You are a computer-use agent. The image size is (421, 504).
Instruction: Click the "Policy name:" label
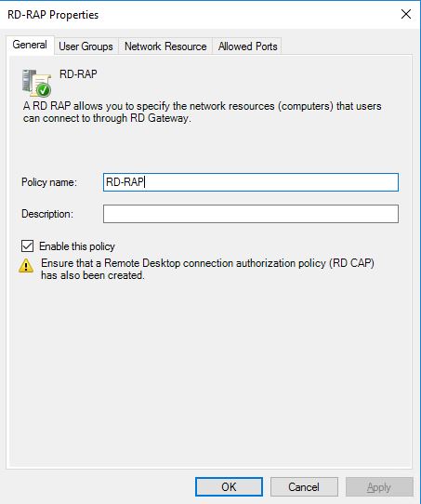point(49,182)
